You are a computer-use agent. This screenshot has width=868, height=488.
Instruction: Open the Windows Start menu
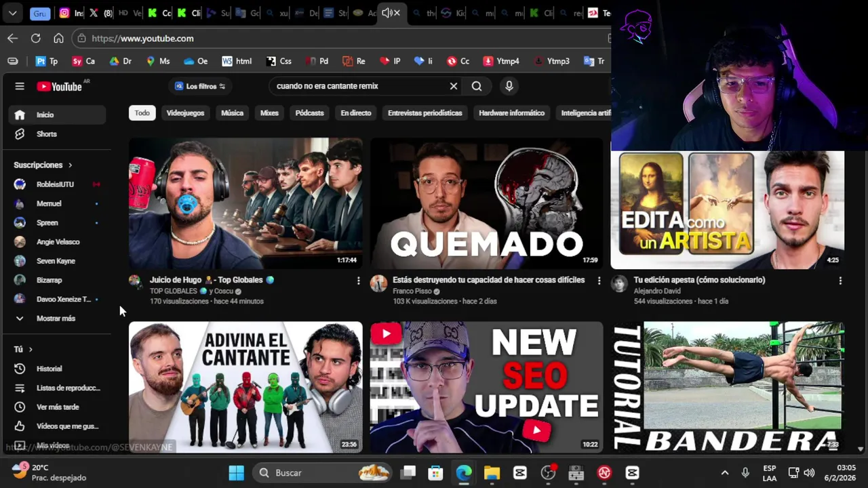point(236,472)
